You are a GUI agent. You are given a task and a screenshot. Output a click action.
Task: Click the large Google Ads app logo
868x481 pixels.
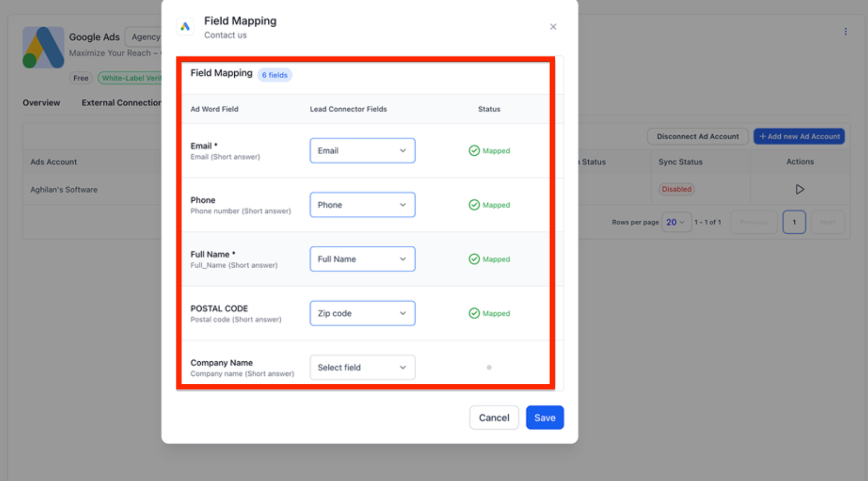pos(43,48)
